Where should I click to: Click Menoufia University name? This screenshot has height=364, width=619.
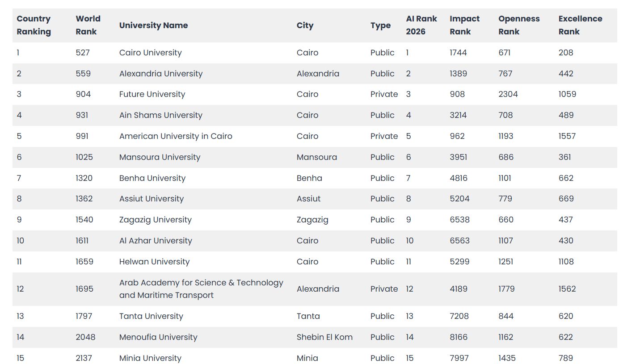[158, 337]
